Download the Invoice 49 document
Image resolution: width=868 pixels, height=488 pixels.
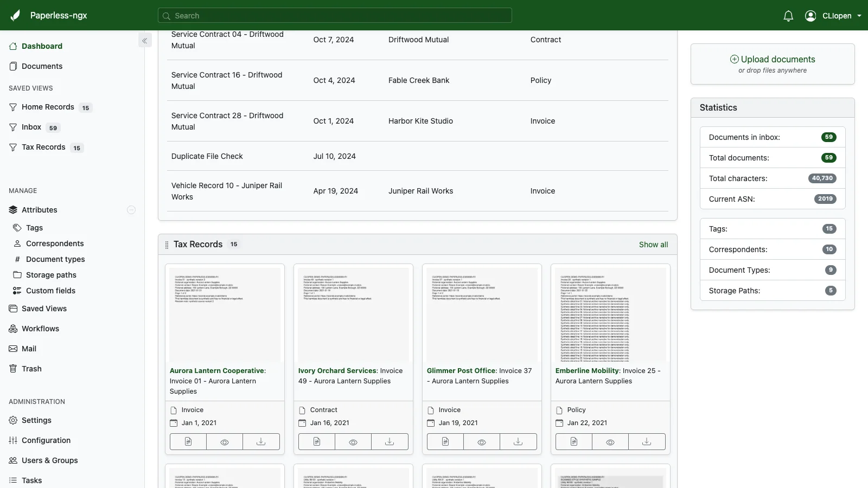(x=390, y=442)
